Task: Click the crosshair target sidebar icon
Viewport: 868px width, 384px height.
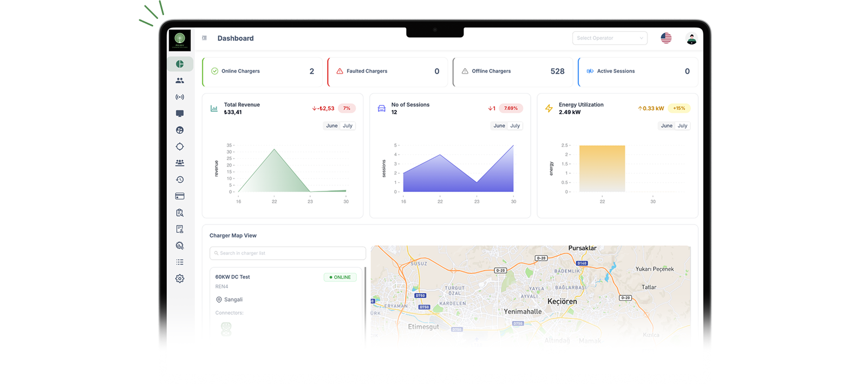Action: point(180,147)
